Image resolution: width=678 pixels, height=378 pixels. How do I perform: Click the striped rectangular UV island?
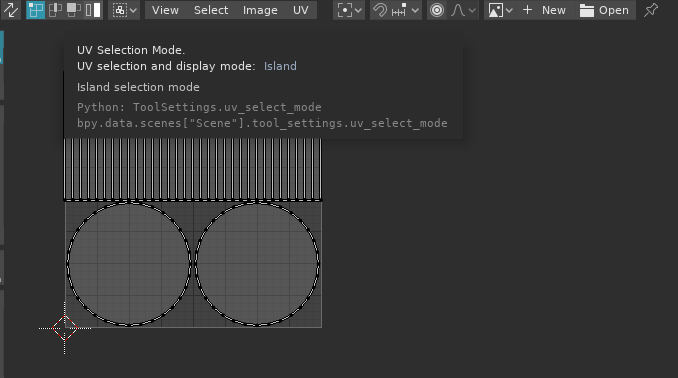pyautogui.click(x=193, y=170)
